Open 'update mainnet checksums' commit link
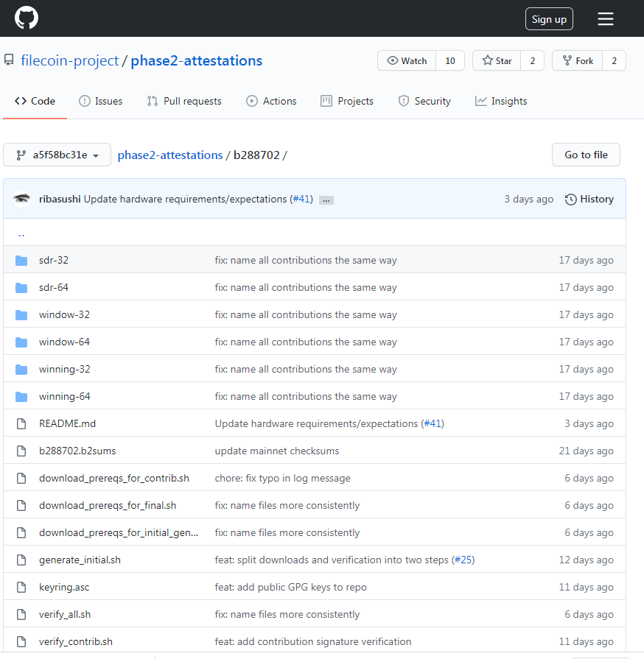Viewport: 644px width, 659px height. coord(277,451)
